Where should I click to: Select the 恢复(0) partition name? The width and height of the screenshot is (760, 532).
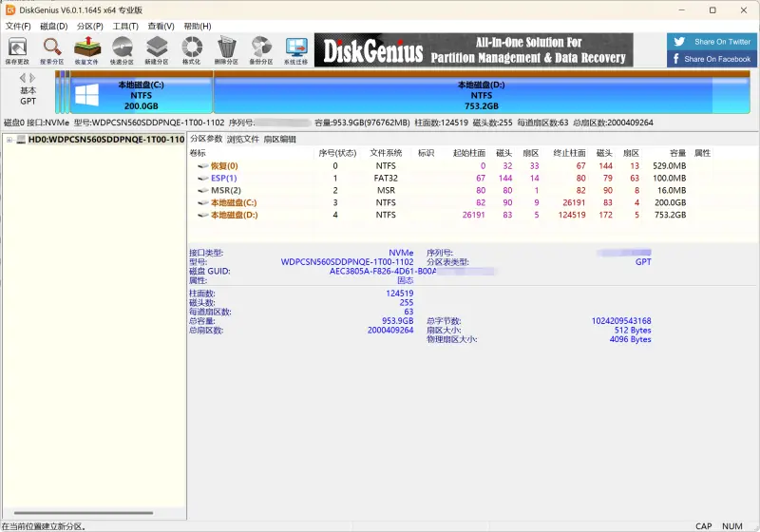(224, 165)
